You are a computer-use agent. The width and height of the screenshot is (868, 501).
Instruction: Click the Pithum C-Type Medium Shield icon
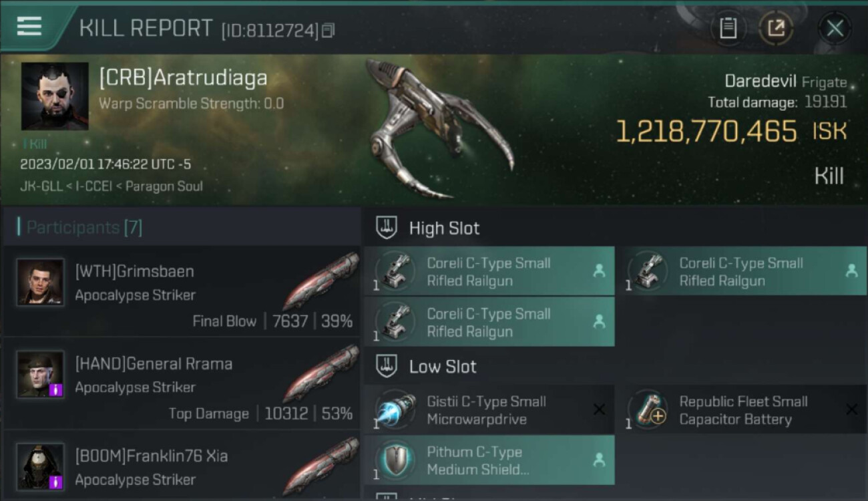pos(395,460)
